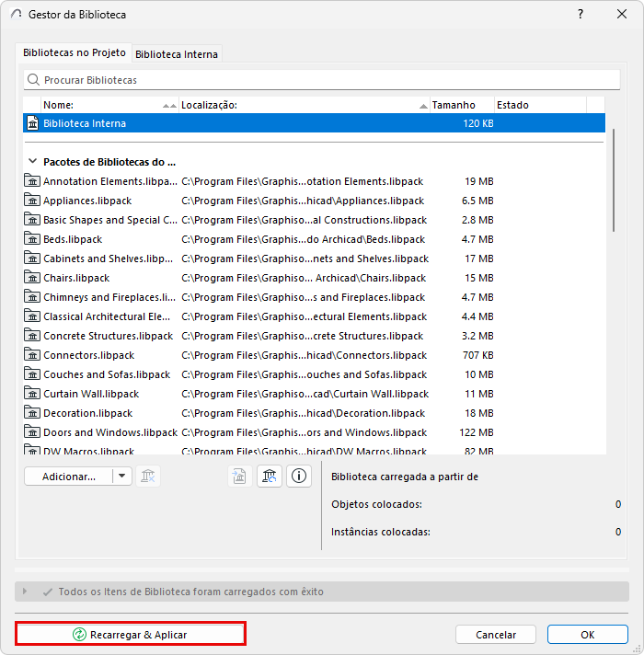
Task: Click the Chairs.libpack location path
Action: pyautogui.click(x=304, y=278)
